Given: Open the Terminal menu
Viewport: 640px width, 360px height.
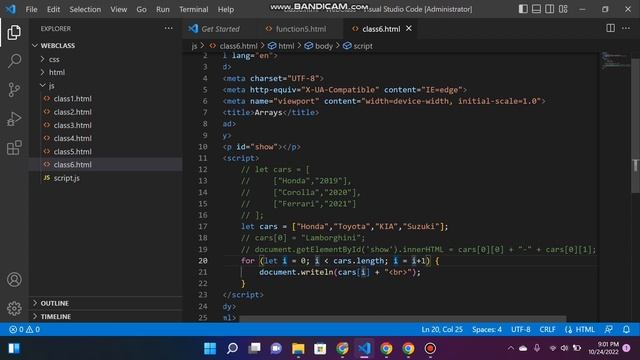Looking at the screenshot, I should click(x=193, y=9).
